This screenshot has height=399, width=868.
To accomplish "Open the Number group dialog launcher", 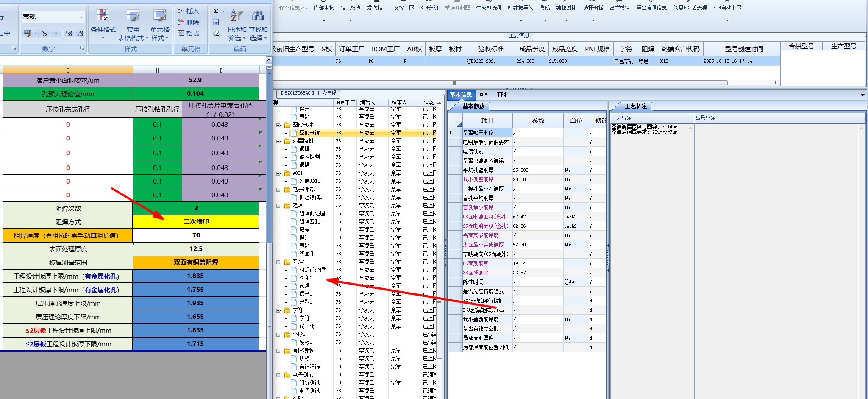I will (82, 49).
